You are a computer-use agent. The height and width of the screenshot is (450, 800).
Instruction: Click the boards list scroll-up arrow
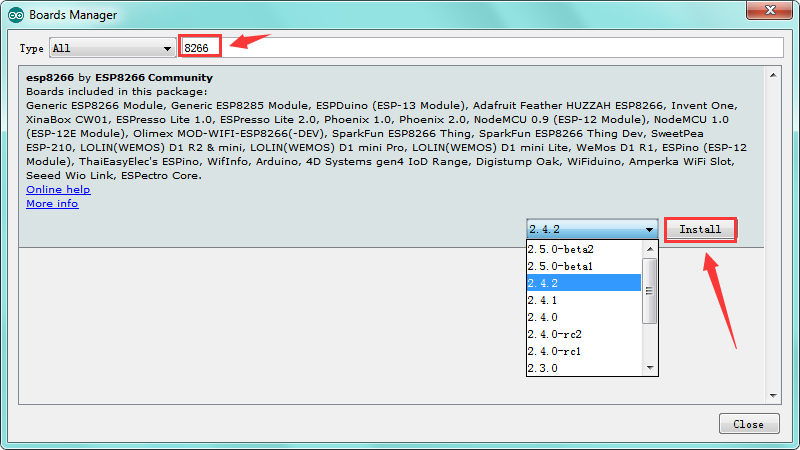click(773, 75)
